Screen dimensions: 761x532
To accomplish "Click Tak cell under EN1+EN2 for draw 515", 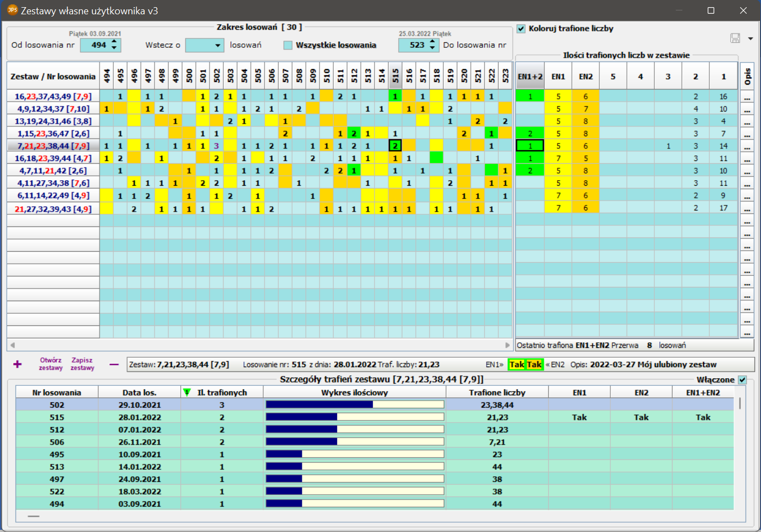I will click(x=703, y=417).
